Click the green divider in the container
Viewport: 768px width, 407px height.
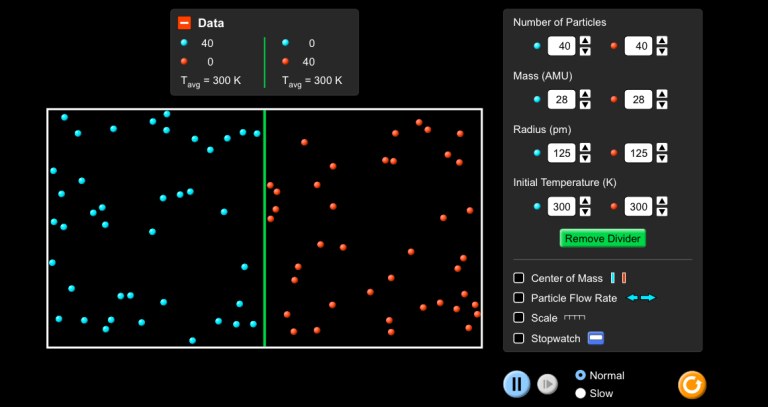point(264,228)
